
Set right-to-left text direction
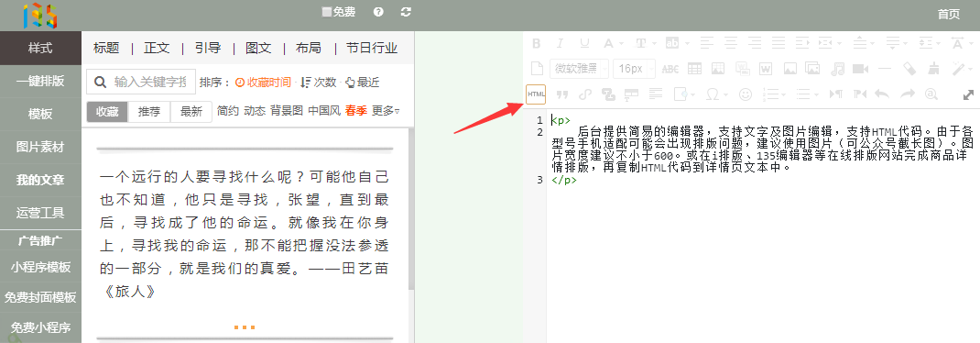(x=860, y=94)
